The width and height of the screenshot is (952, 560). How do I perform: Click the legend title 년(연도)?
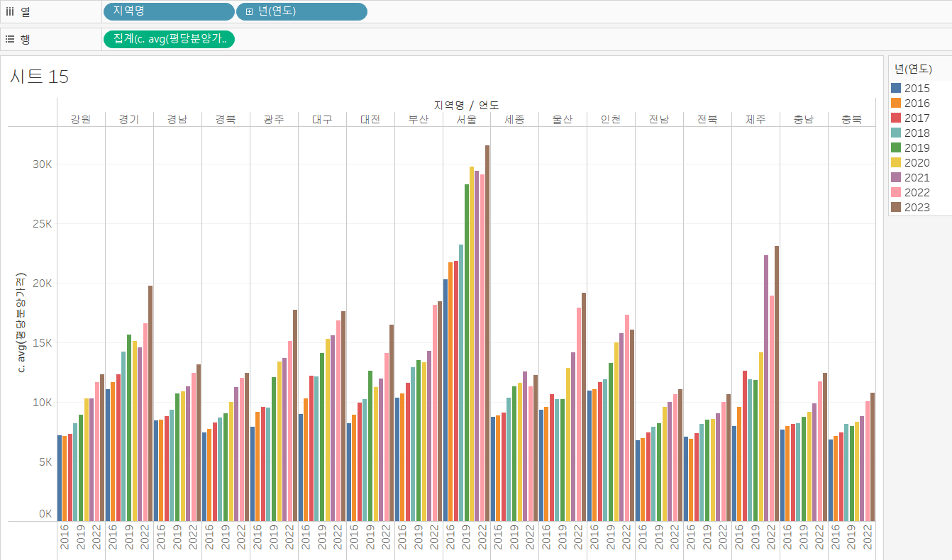click(913, 69)
